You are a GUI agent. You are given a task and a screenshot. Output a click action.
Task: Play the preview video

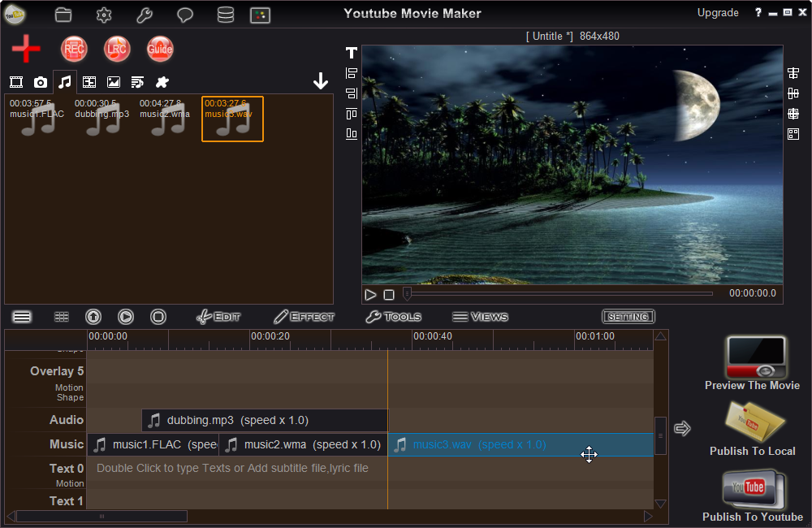[370, 295]
